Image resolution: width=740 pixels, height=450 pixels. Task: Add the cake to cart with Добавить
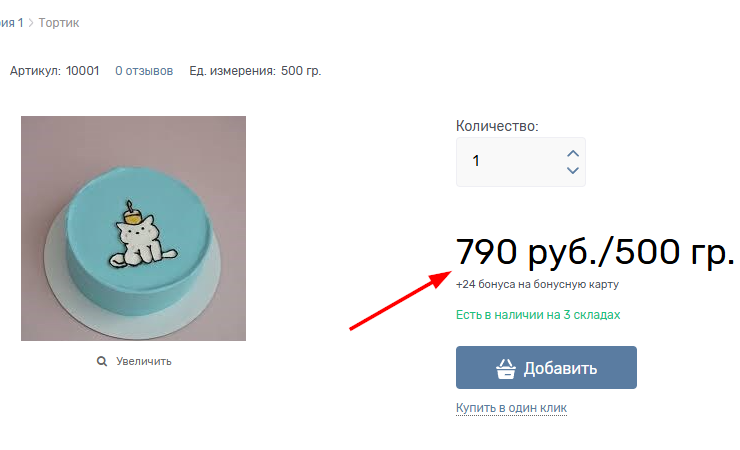coord(546,367)
